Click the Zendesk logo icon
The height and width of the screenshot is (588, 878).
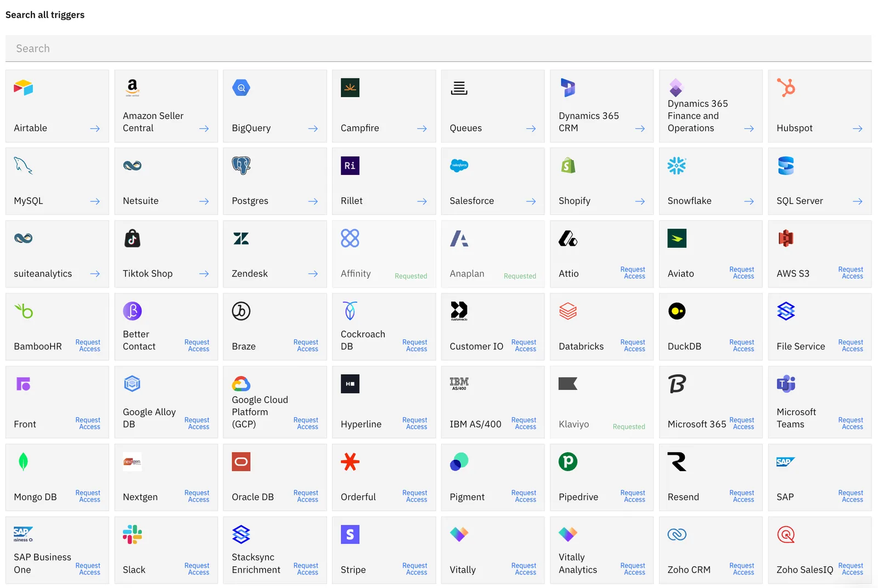(241, 239)
